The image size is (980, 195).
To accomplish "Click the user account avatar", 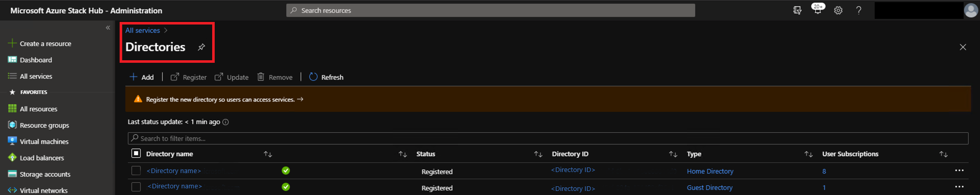I will coord(971,10).
